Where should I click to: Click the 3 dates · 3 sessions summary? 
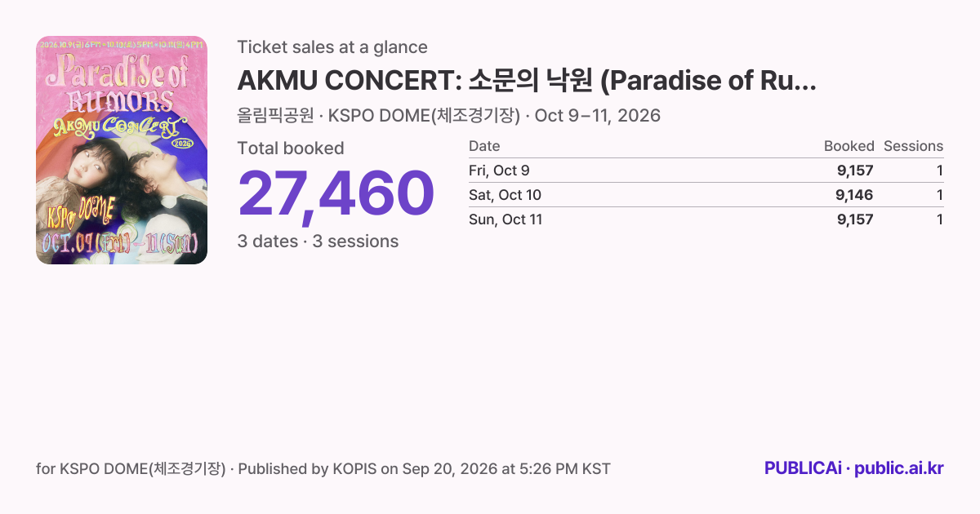318,241
